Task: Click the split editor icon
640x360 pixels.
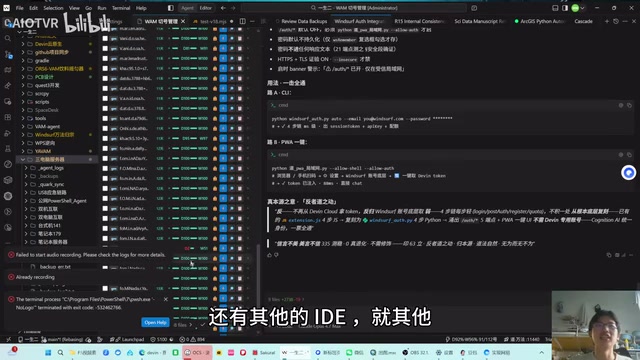Action: click(242, 21)
